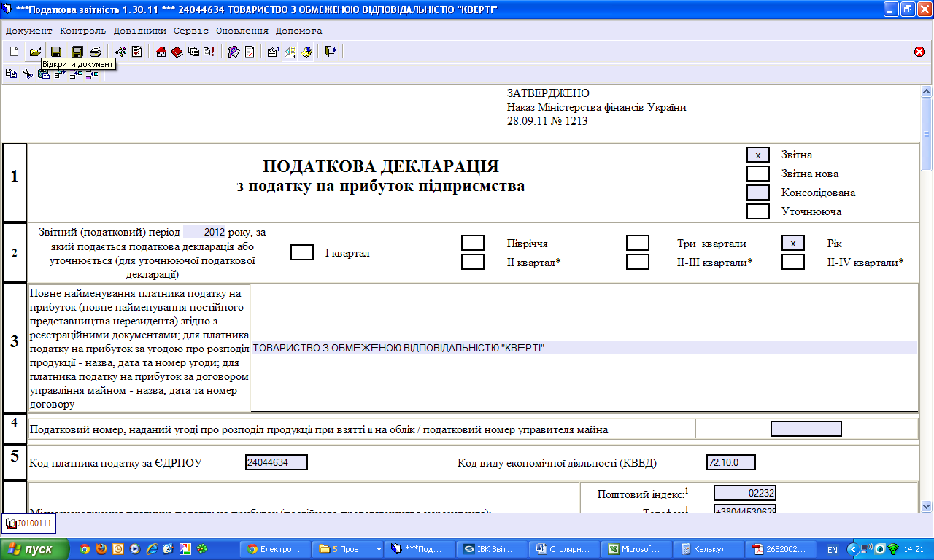Open the 'Сервіс' menu
This screenshot has width=934, height=560.
point(191,31)
